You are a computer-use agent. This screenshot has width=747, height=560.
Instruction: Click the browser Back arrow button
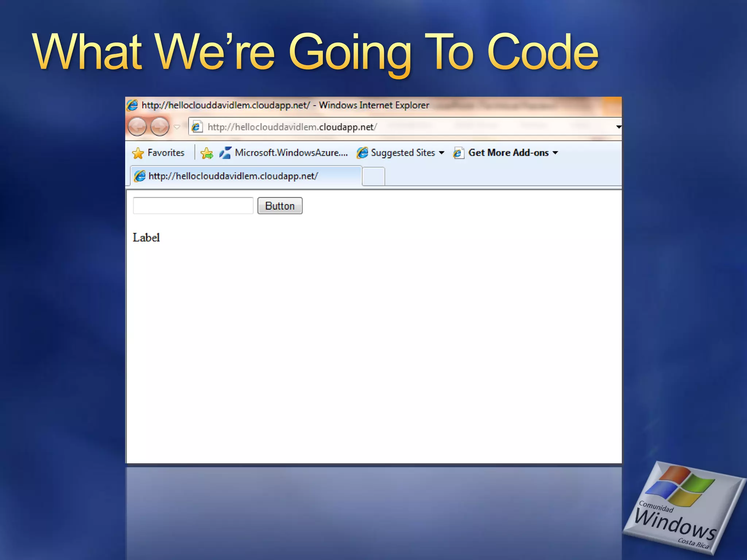(x=137, y=127)
